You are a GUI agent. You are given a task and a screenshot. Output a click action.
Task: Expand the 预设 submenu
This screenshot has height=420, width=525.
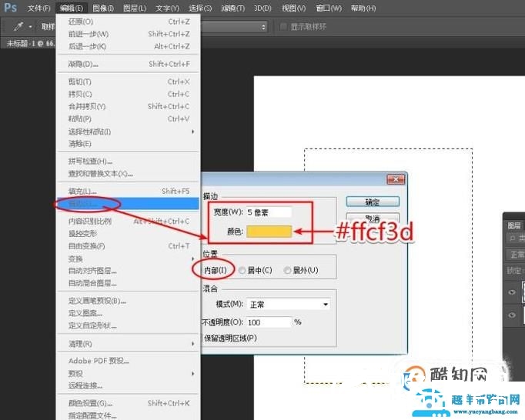tap(129, 374)
